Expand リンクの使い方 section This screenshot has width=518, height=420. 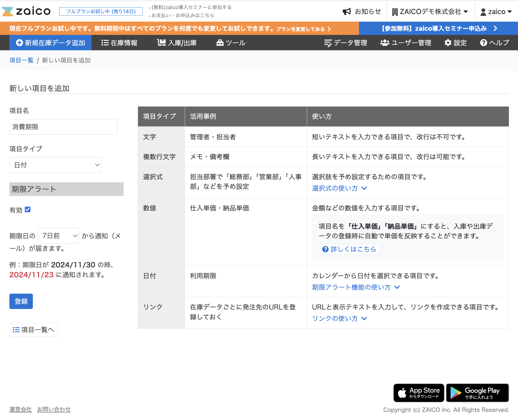click(x=340, y=318)
